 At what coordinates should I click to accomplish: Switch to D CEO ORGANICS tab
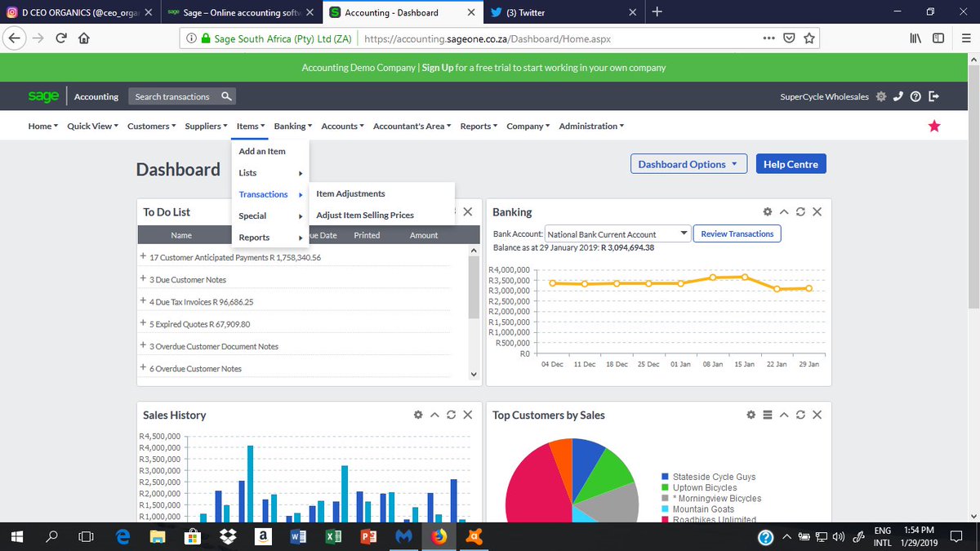pyautogui.click(x=79, y=12)
